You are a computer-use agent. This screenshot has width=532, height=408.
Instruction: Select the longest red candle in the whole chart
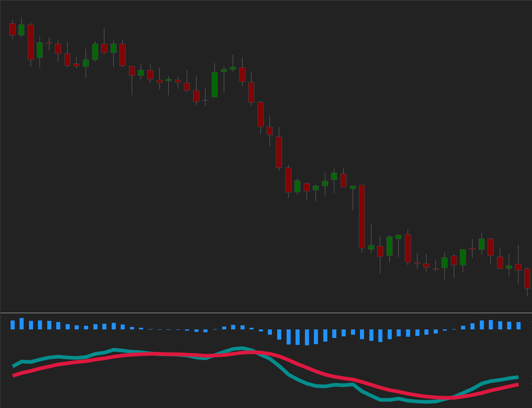(362, 216)
